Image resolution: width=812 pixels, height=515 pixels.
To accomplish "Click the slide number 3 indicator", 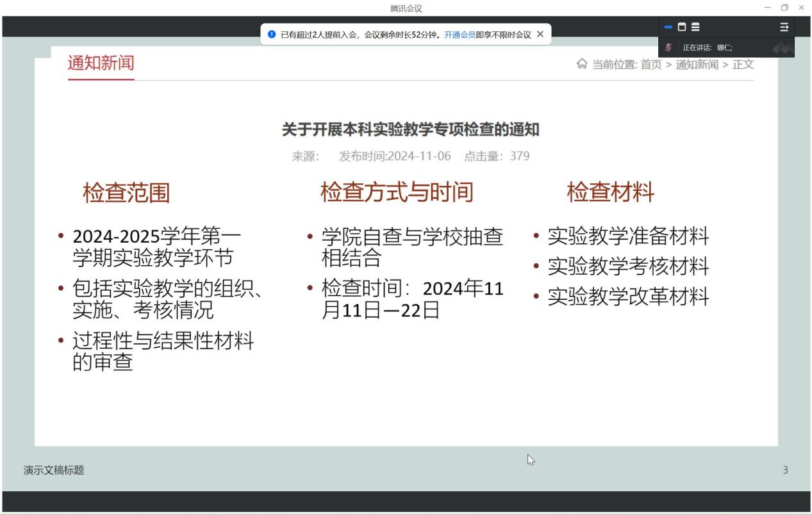I will coord(785,470).
